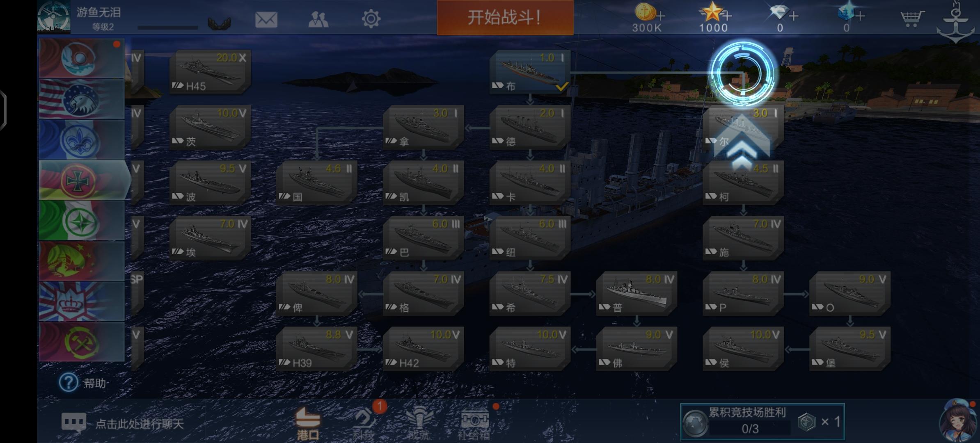Select the British crown nation flag
This screenshot has width=980, height=443.
82,301
